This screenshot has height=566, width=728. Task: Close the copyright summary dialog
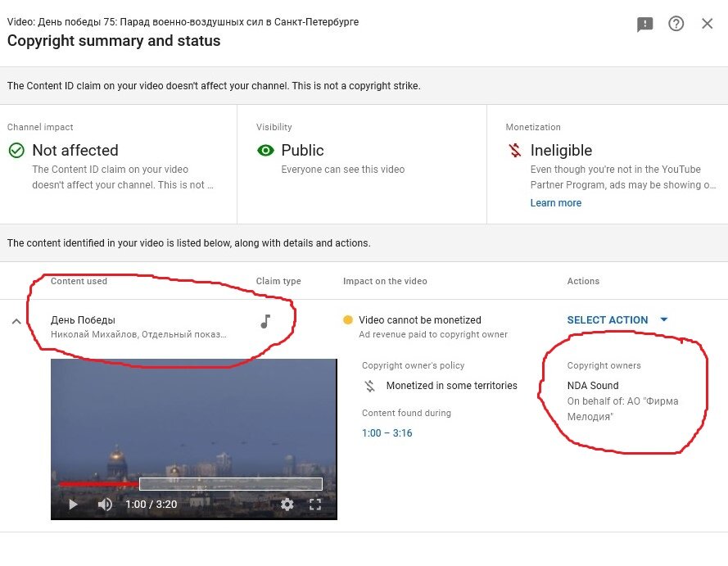tap(707, 24)
